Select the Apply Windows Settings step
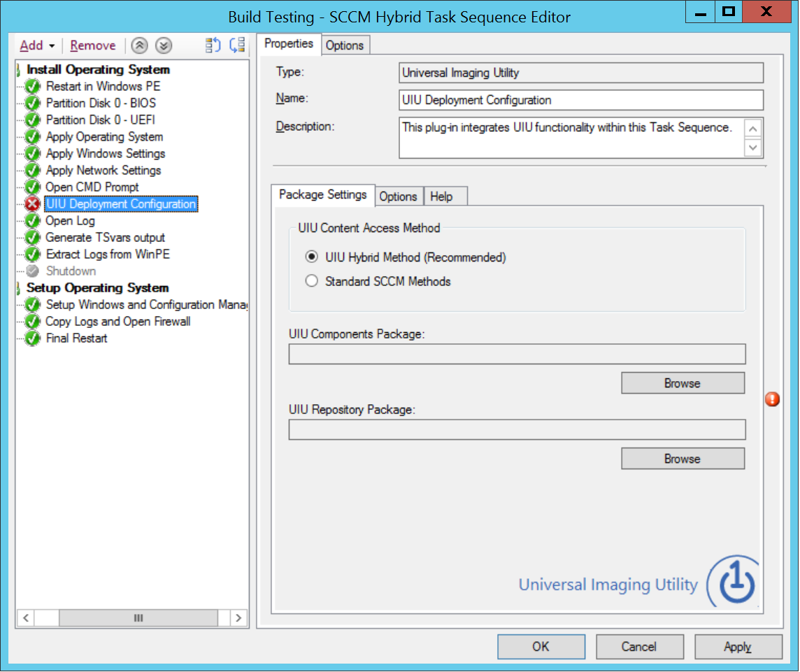The width and height of the screenshot is (800, 672). tap(106, 154)
